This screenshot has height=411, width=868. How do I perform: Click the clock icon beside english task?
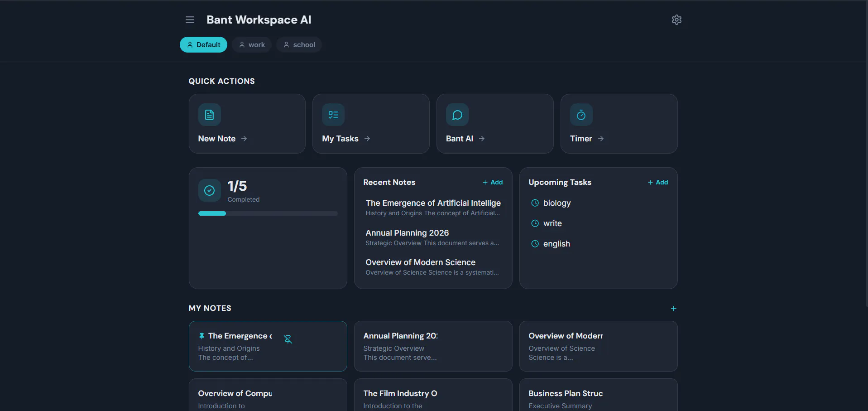click(535, 244)
